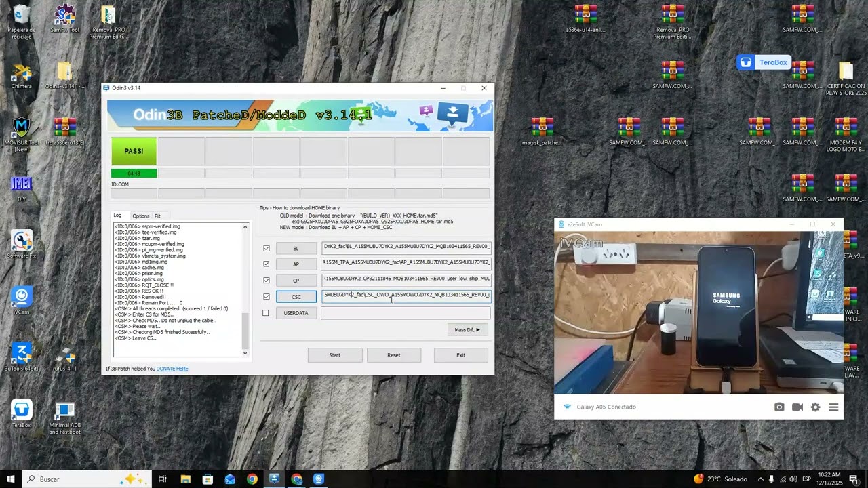Click the CP file browse button
The width and height of the screenshot is (868, 488).
pyautogui.click(x=296, y=281)
